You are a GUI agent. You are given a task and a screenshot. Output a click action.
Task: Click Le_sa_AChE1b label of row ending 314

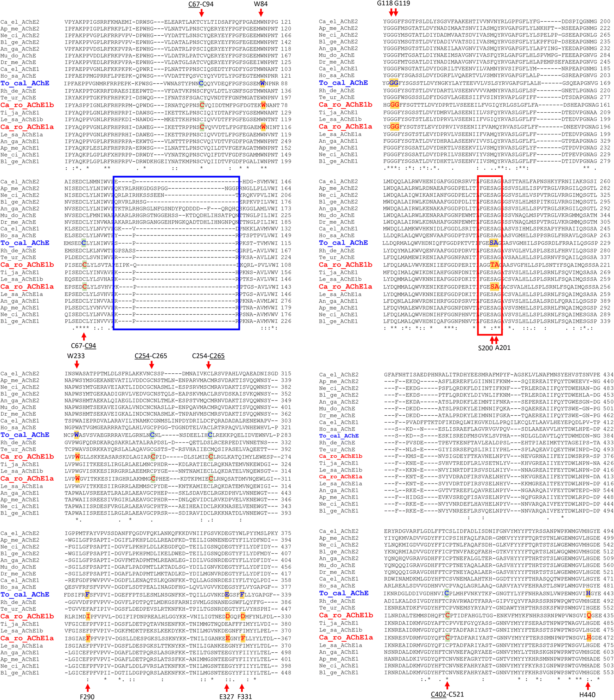21,471
